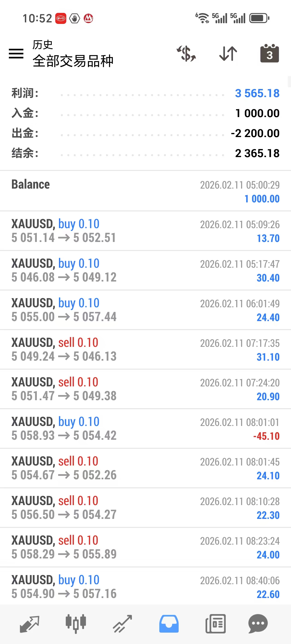Tap the sort arrows icon
Screen dimensions: 291x644
pyautogui.click(x=228, y=54)
